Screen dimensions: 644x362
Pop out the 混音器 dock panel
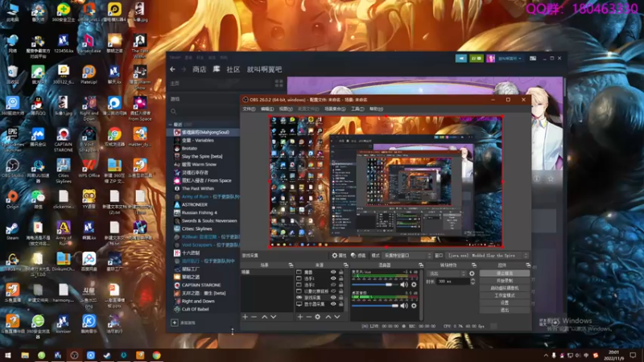421,265
